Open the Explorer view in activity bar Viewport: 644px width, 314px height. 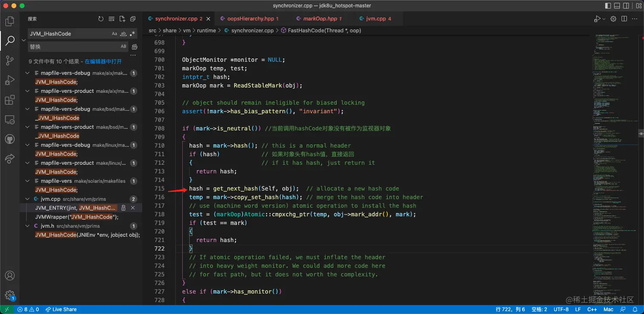tap(9, 21)
